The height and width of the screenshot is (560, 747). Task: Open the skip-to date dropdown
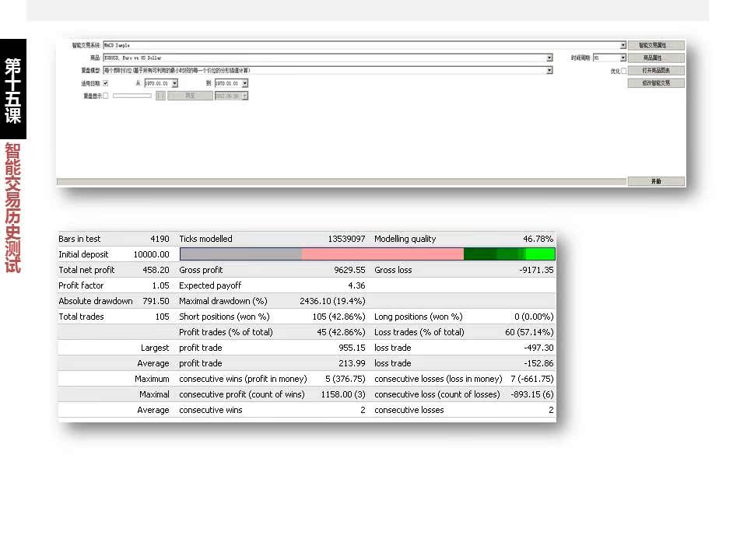click(244, 96)
